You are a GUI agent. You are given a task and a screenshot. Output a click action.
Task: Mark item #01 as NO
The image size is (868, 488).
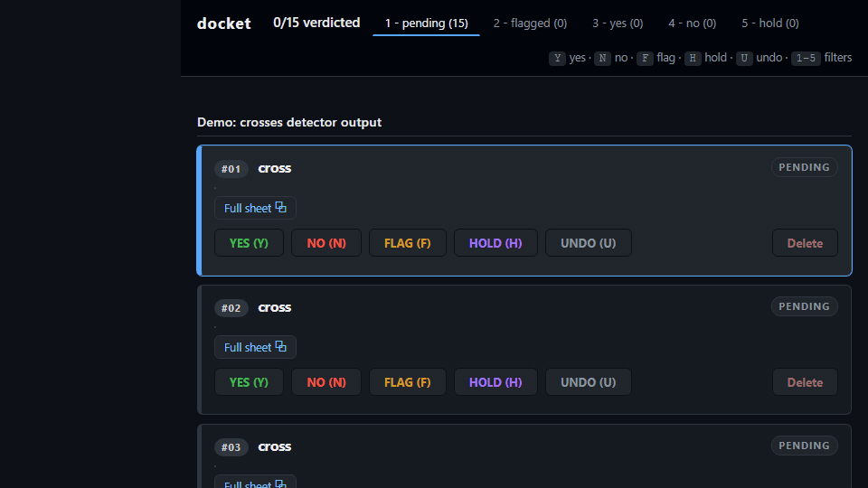click(x=326, y=243)
